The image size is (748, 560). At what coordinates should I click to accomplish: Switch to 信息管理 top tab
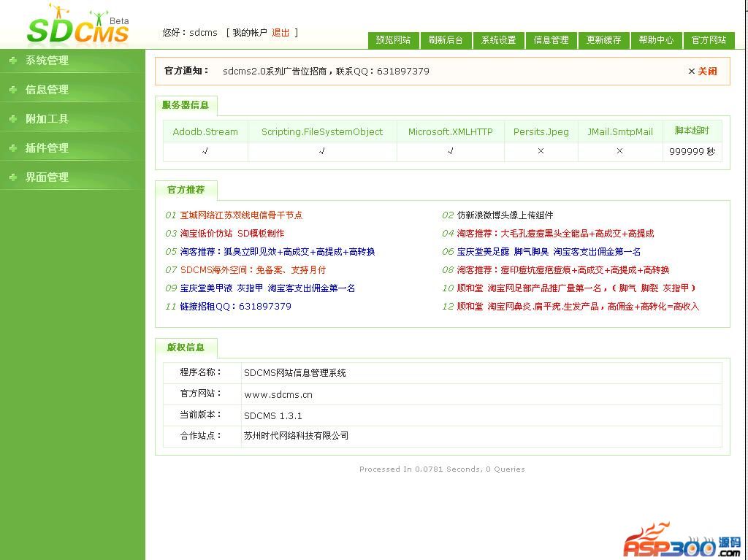[x=551, y=40]
